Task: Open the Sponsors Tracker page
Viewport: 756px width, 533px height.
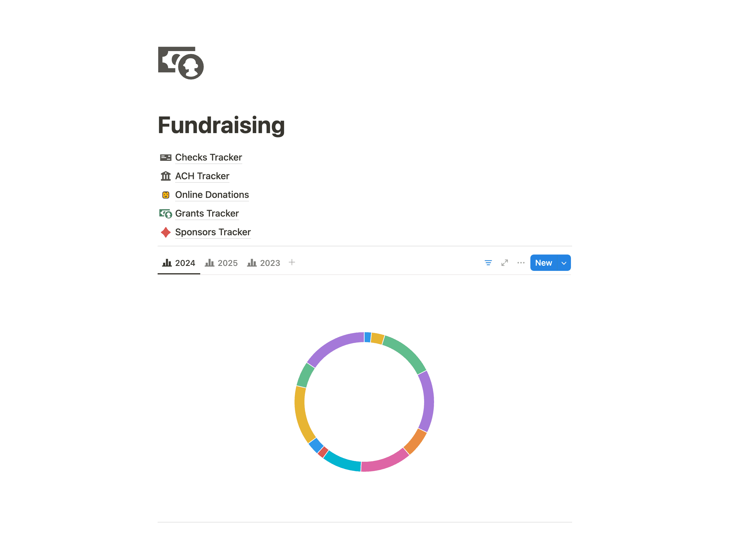Action: (213, 232)
